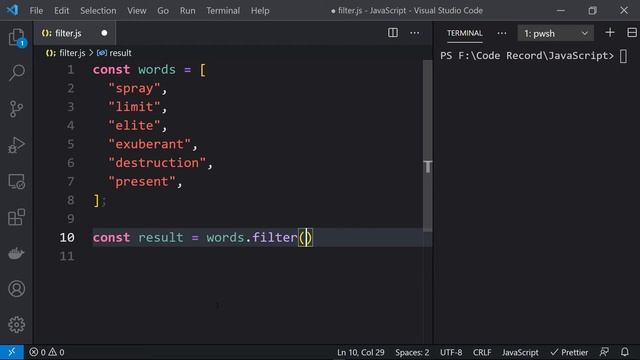
Task: Click the variable result on line 10
Action: [x=161, y=238]
